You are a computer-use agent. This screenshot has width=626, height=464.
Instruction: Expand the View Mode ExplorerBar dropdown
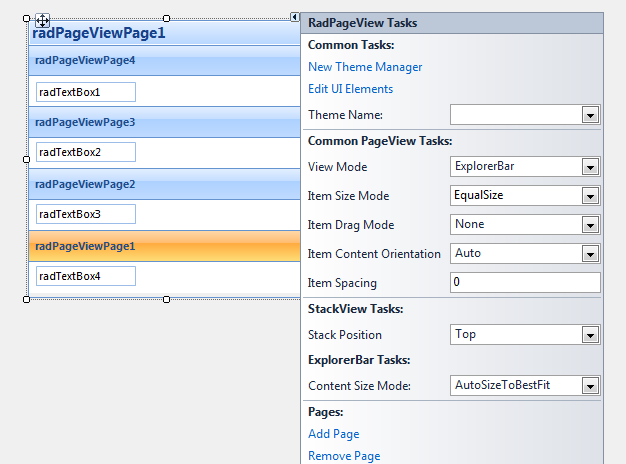[590, 167]
